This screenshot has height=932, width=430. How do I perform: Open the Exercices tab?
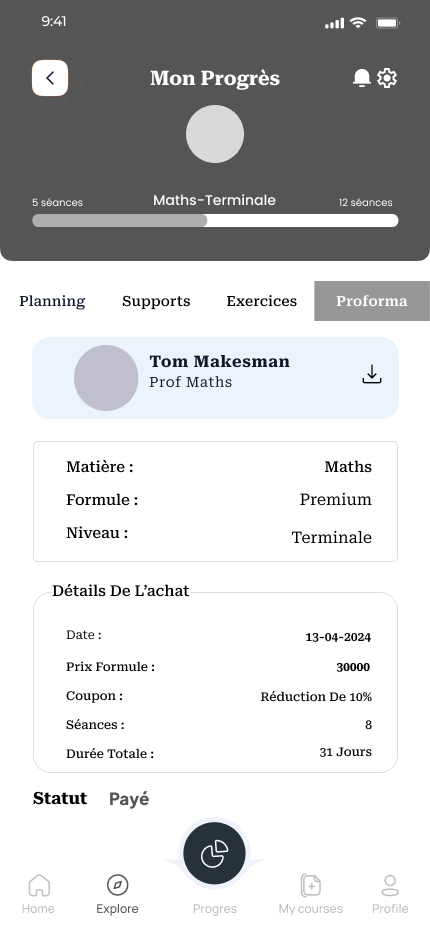262,301
